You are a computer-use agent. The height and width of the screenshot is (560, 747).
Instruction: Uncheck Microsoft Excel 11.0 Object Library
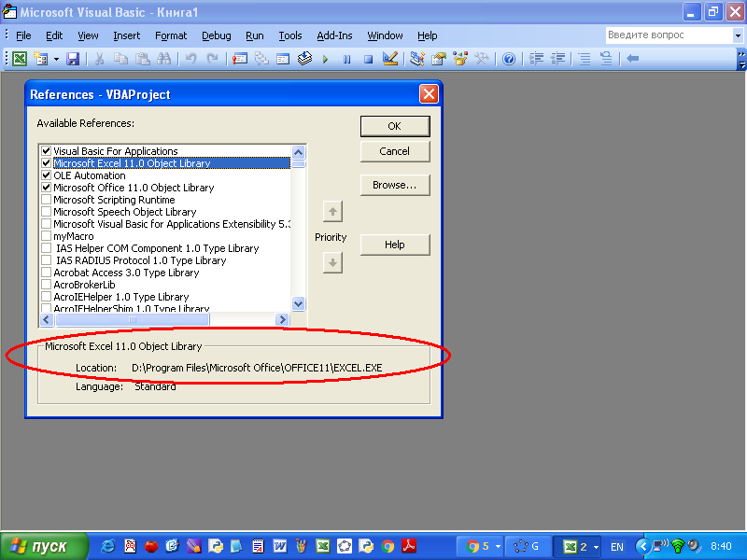46,162
